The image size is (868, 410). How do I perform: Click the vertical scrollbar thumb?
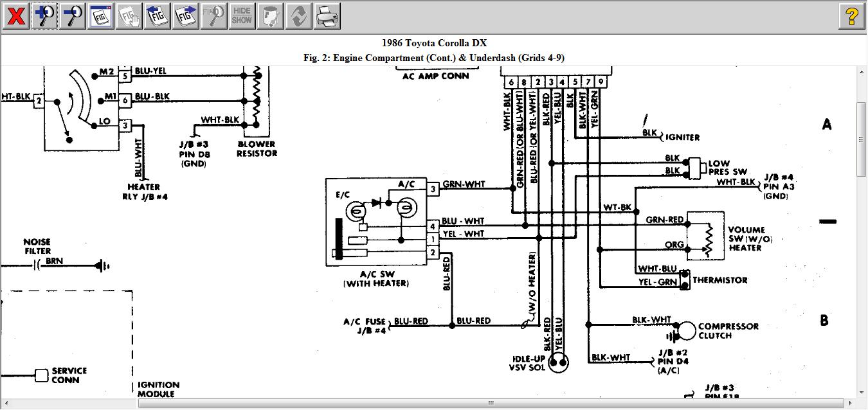point(862,139)
